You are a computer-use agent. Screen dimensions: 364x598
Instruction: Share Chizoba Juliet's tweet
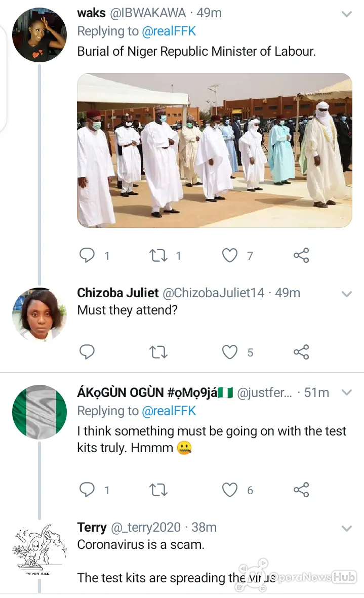pyautogui.click(x=301, y=351)
